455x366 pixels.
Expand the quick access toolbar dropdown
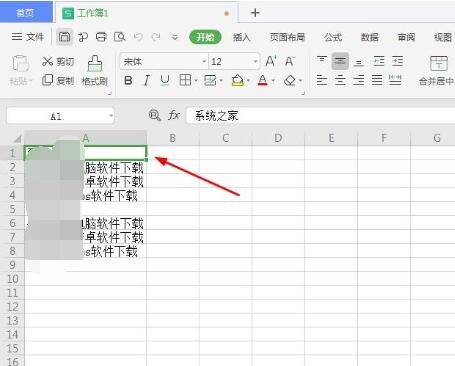pos(175,37)
